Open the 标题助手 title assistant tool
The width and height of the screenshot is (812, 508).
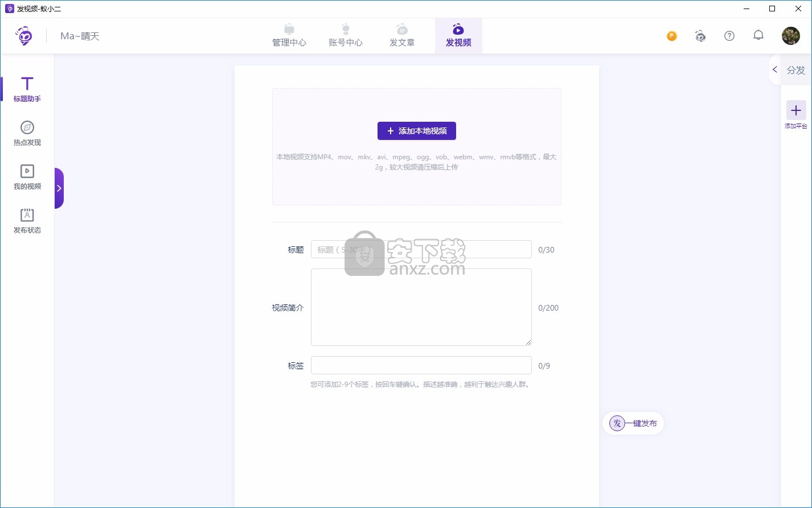click(27, 89)
